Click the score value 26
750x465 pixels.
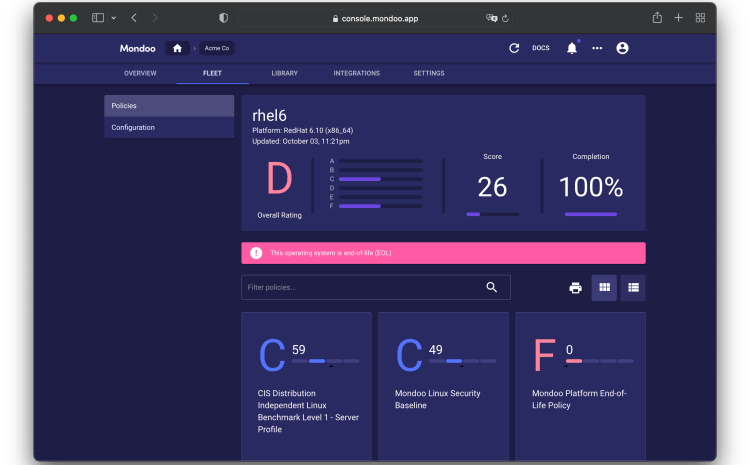click(x=492, y=187)
